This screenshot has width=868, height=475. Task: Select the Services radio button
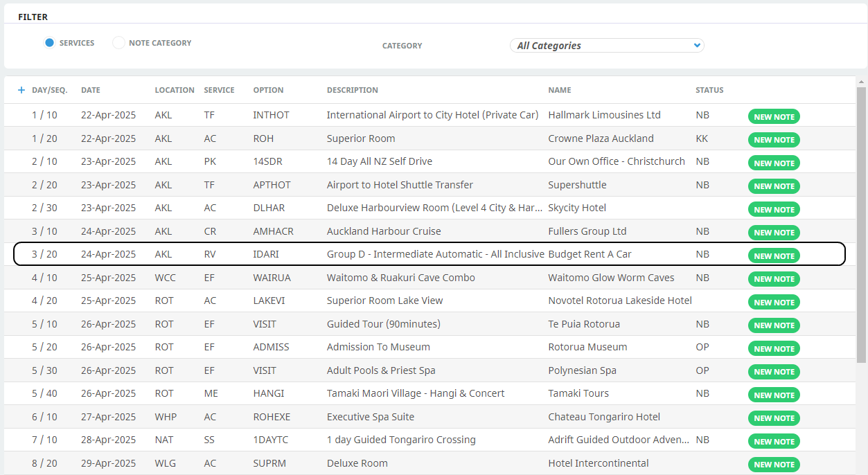(49, 43)
